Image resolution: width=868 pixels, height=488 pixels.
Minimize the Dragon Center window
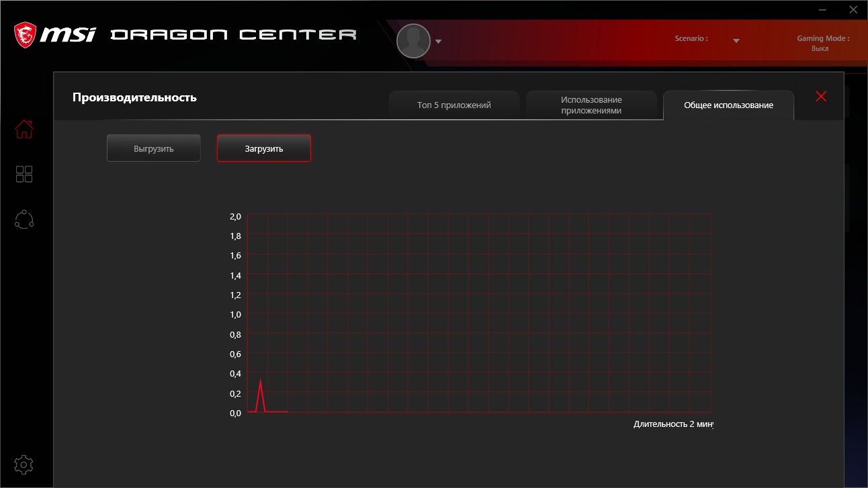point(824,9)
